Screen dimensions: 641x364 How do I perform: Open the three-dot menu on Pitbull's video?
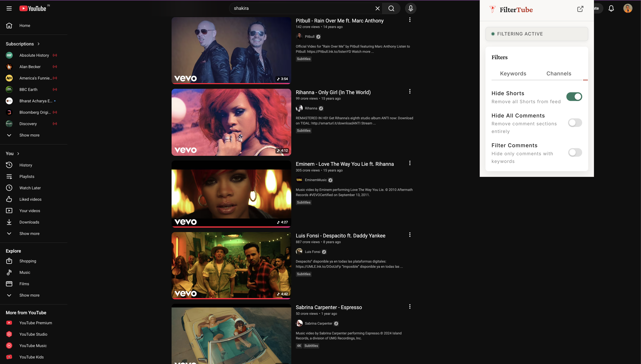[x=410, y=20]
